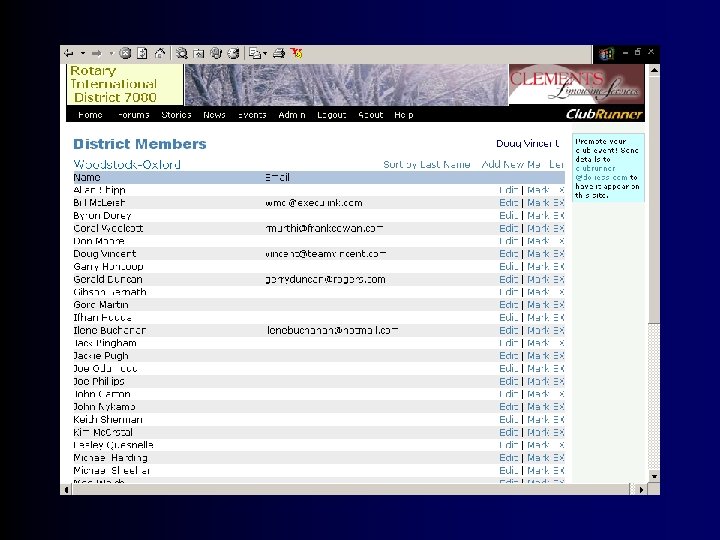Open the Stories navigation menu item

click(x=176, y=115)
